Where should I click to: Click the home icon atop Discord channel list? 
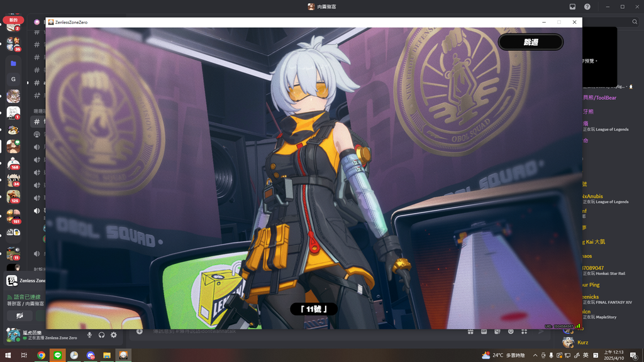[37, 22]
